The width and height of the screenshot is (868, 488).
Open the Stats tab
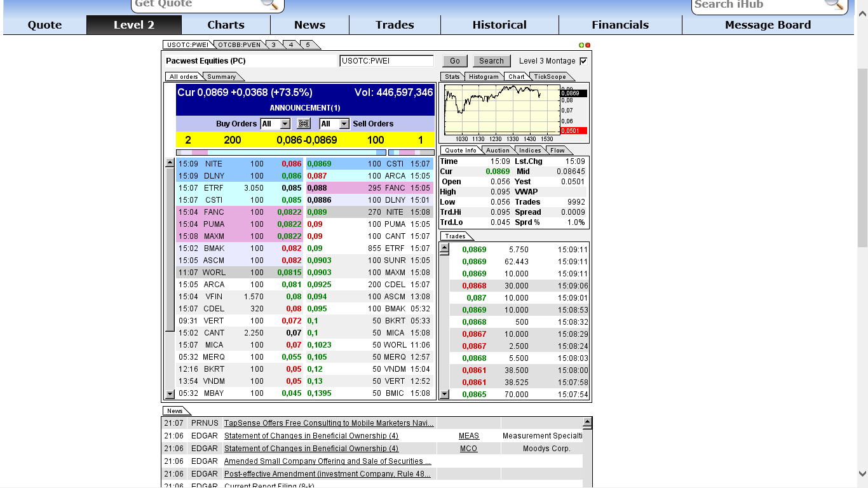(x=452, y=77)
